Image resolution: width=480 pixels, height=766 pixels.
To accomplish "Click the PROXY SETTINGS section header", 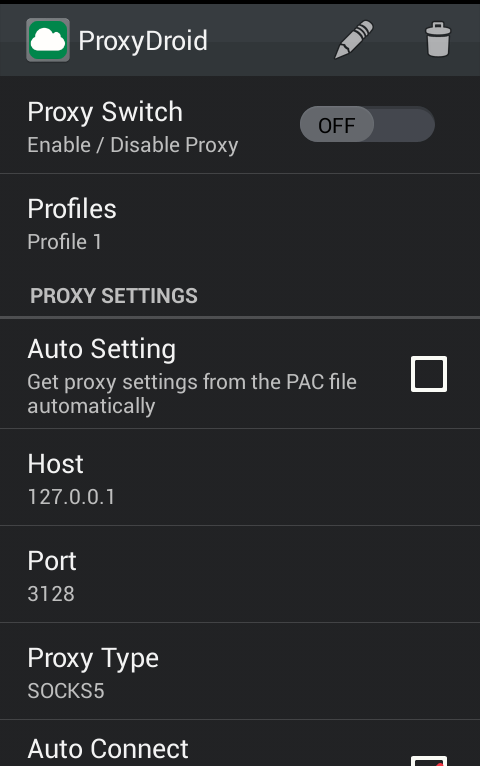I will point(114,296).
